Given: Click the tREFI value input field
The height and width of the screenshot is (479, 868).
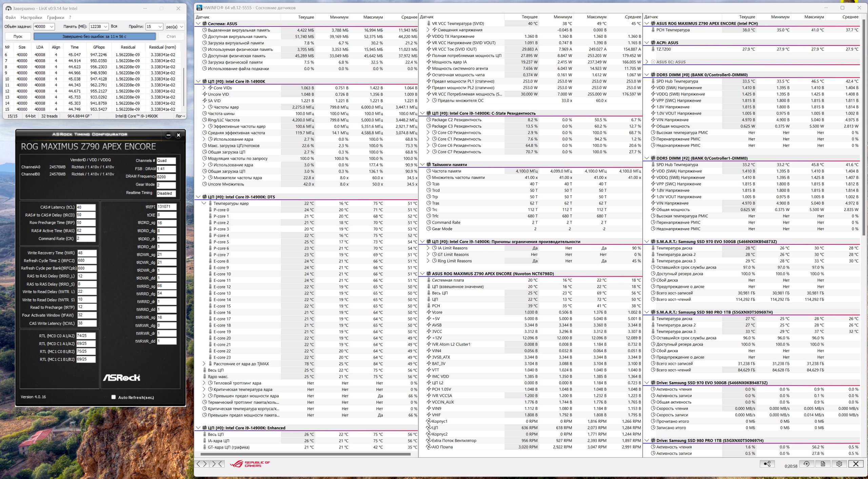Looking at the screenshot, I should tap(166, 206).
